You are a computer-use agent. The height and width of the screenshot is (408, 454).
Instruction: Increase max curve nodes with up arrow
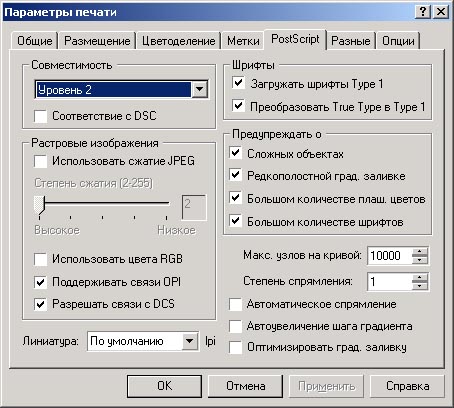click(420, 252)
